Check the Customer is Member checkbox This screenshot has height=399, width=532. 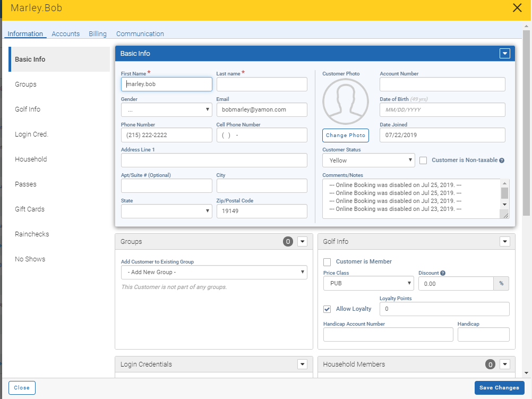pyautogui.click(x=327, y=262)
